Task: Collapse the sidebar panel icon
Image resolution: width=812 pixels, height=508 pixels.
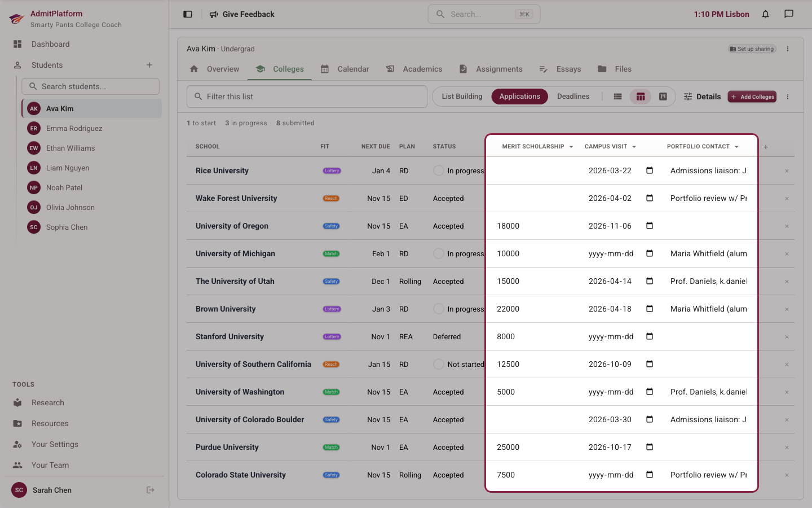Action: [188, 14]
